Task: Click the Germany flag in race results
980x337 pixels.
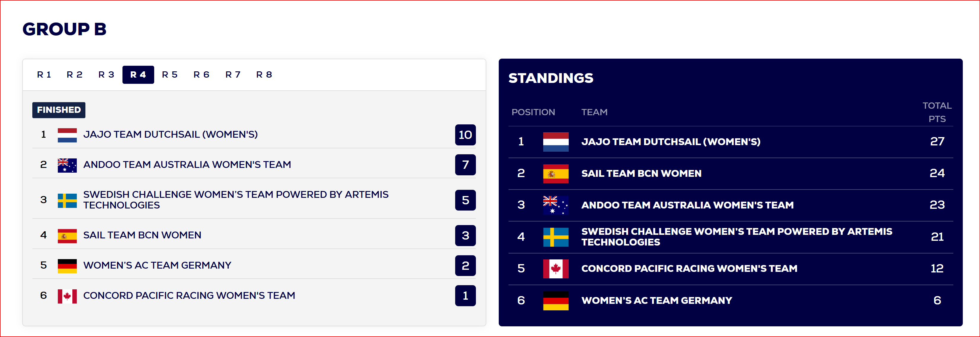Action: (x=67, y=266)
